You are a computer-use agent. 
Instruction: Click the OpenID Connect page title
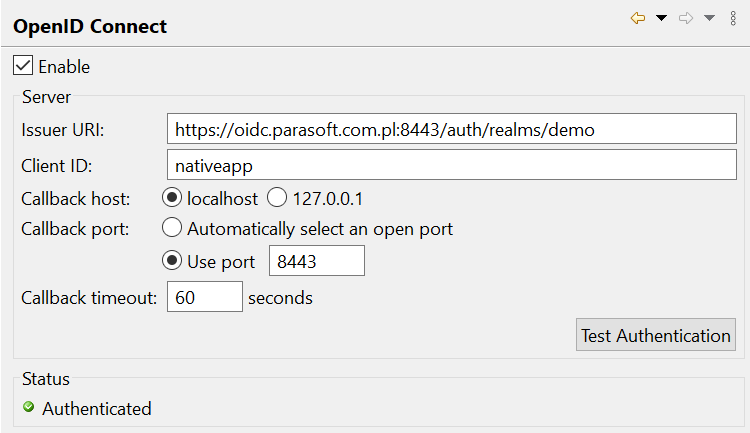(x=90, y=26)
